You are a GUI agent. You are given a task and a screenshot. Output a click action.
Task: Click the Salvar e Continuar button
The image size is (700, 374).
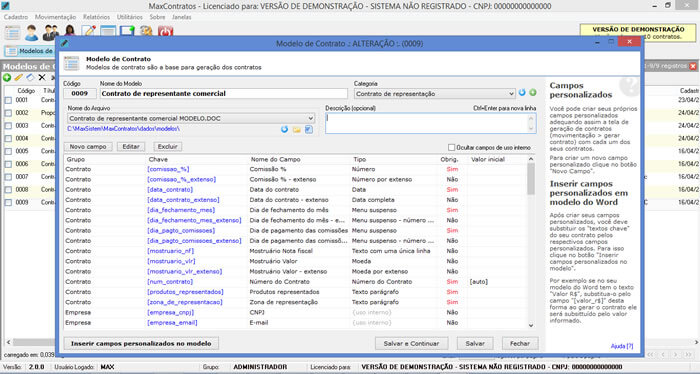tap(411, 343)
